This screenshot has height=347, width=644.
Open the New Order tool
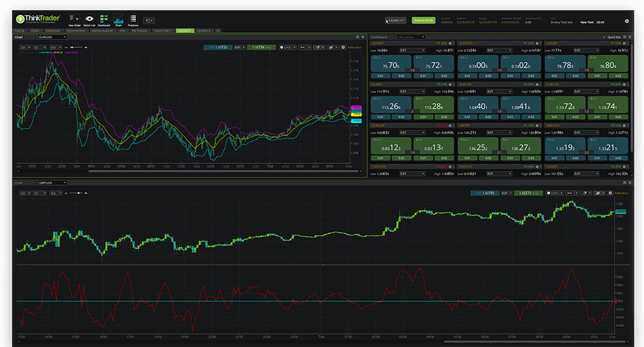[x=74, y=20]
